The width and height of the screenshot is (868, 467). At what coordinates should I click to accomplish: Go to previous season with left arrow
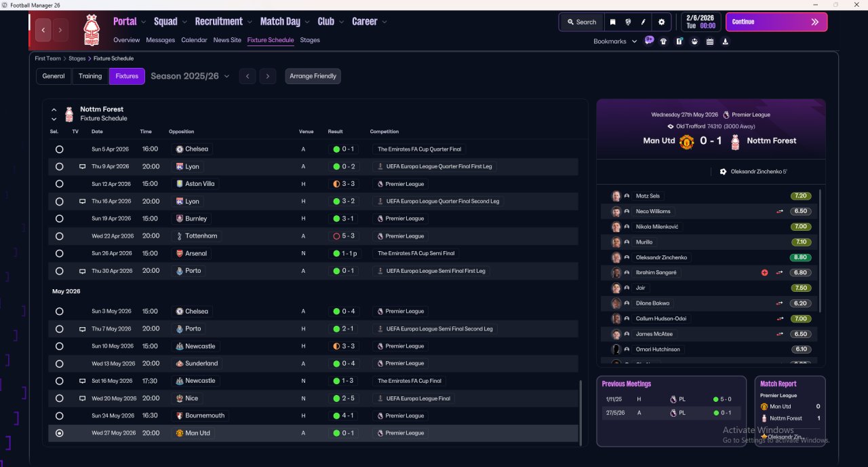248,77
